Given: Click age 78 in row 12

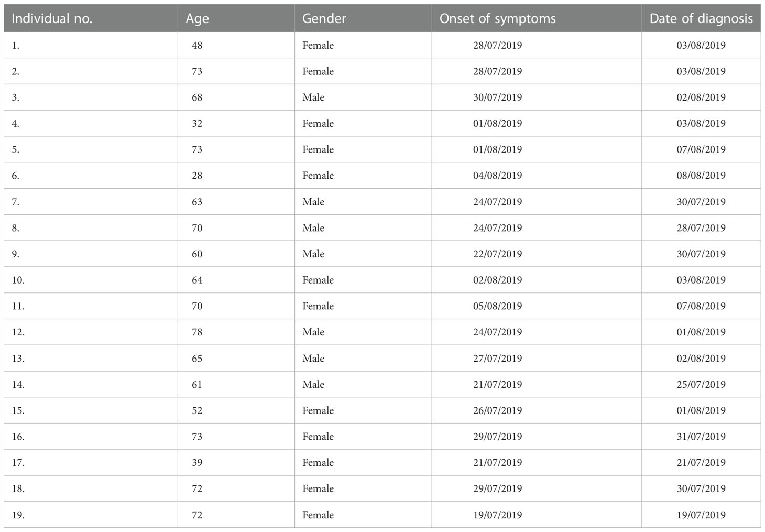Looking at the screenshot, I should (x=197, y=332).
